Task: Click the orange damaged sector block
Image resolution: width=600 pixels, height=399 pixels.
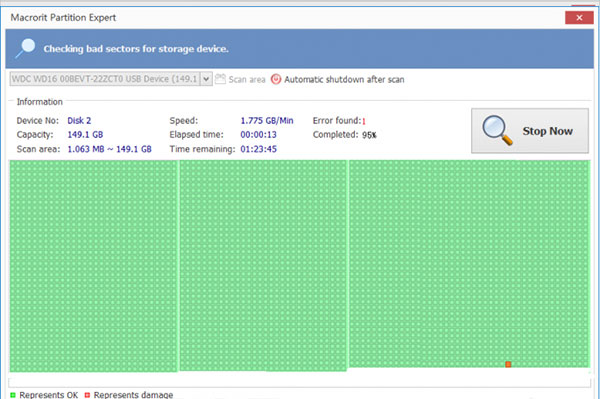Action: coord(508,364)
